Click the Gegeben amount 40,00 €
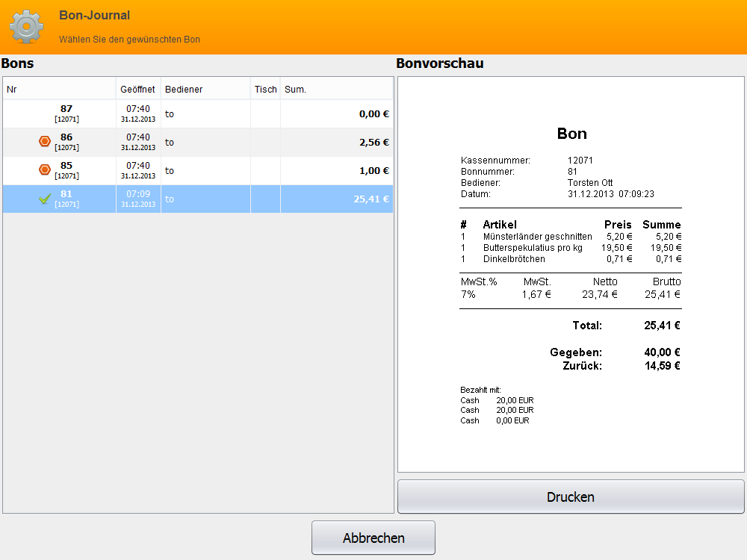The height and width of the screenshot is (560, 747). [662, 352]
